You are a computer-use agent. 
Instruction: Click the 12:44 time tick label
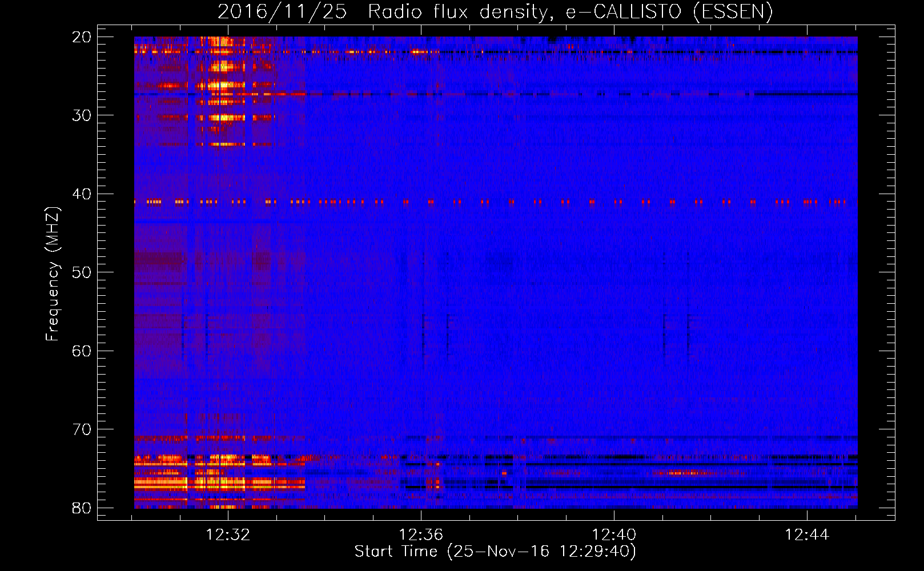click(x=807, y=534)
